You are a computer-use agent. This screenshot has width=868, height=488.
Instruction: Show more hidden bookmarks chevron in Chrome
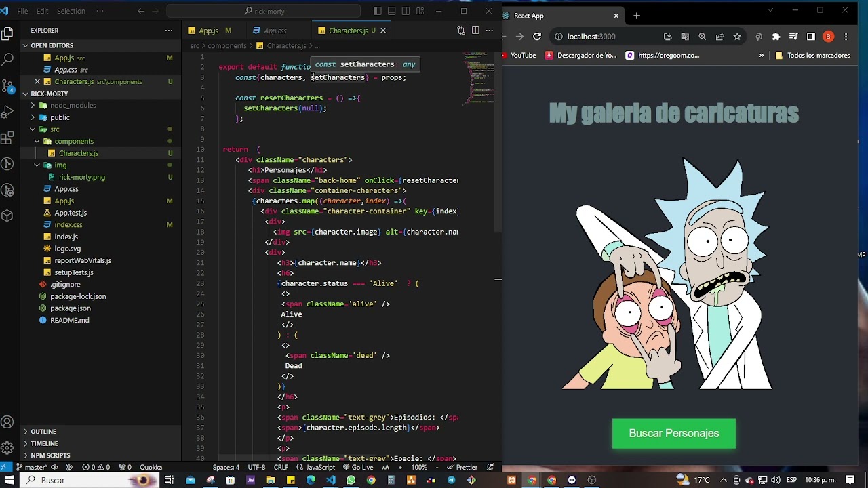coord(762,56)
